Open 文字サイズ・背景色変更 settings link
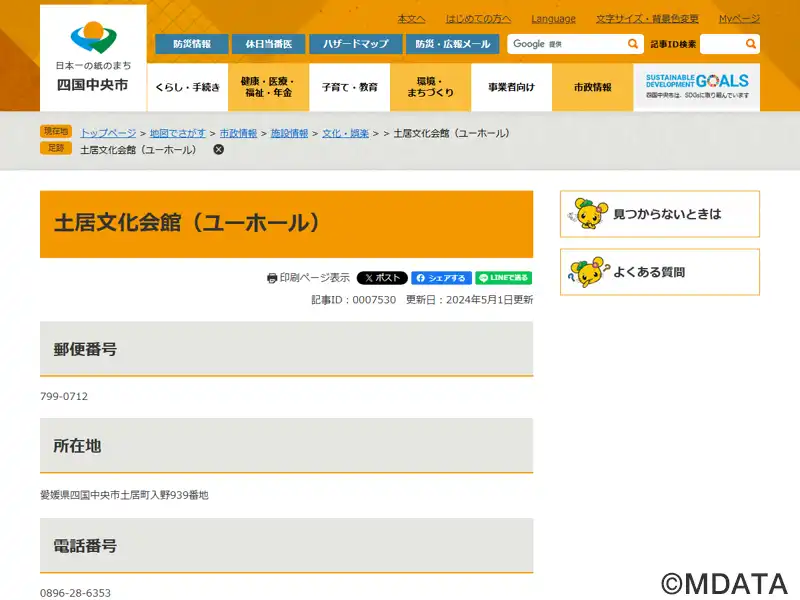The height and width of the screenshot is (600, 800). click(x=647, y=19)
